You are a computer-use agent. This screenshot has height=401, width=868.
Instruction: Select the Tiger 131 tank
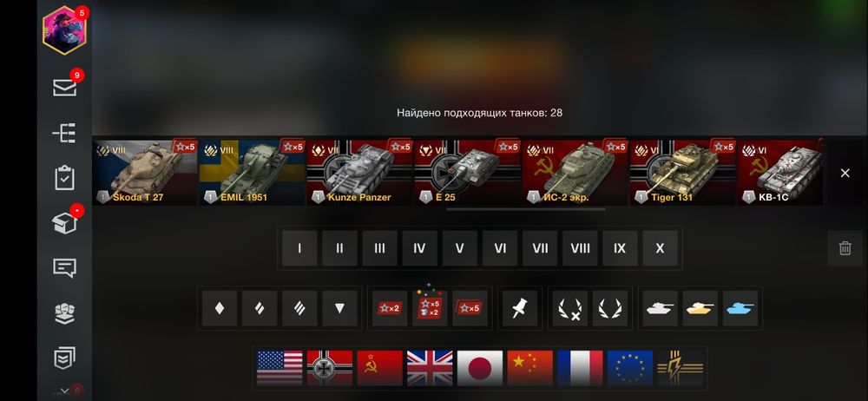[x=682, y=172]
